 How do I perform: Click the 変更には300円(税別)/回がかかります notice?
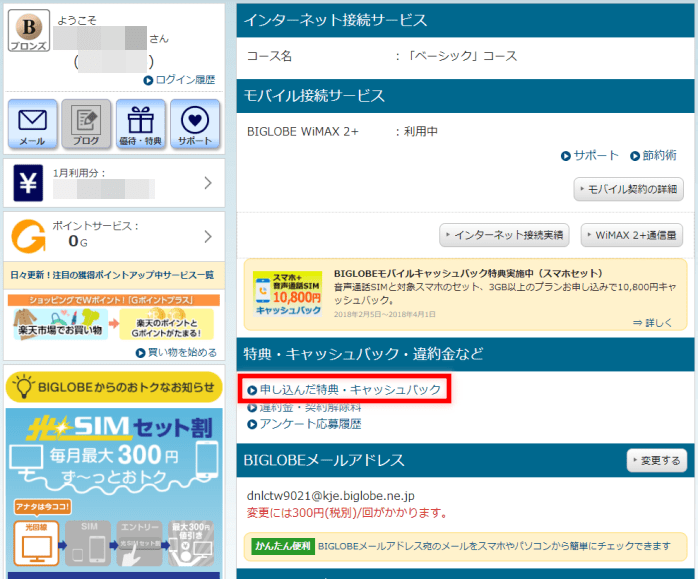[x=347, y=513]
